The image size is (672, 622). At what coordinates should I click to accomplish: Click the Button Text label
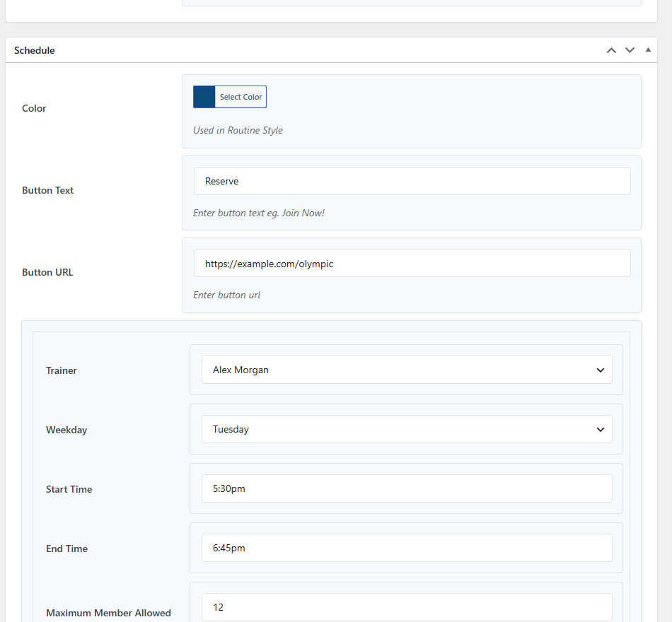coord(47,190)
